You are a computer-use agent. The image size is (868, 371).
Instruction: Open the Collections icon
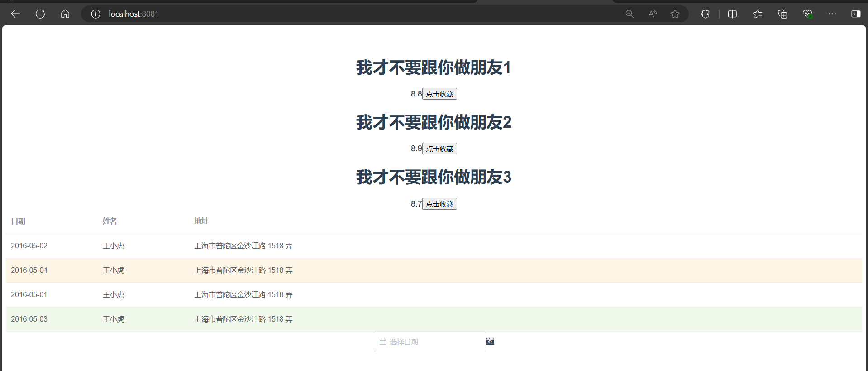pos(782,14)
